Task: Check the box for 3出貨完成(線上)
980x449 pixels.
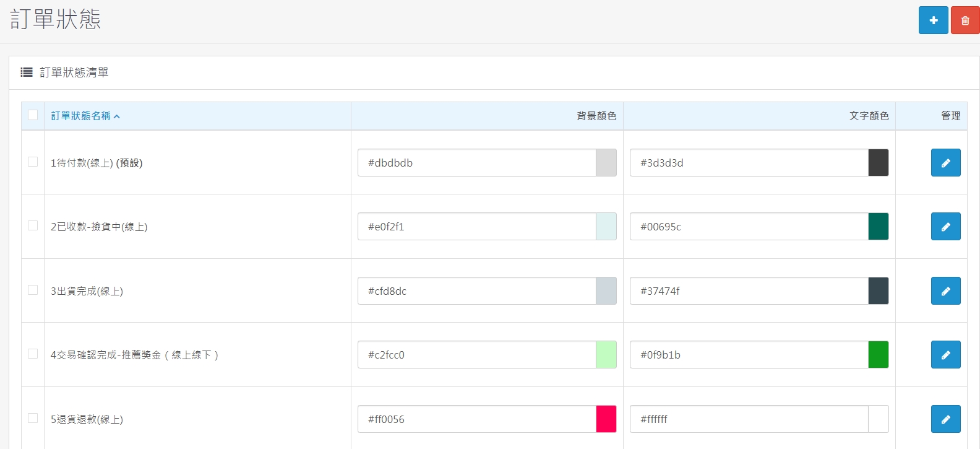Action: tap(33, 290)
